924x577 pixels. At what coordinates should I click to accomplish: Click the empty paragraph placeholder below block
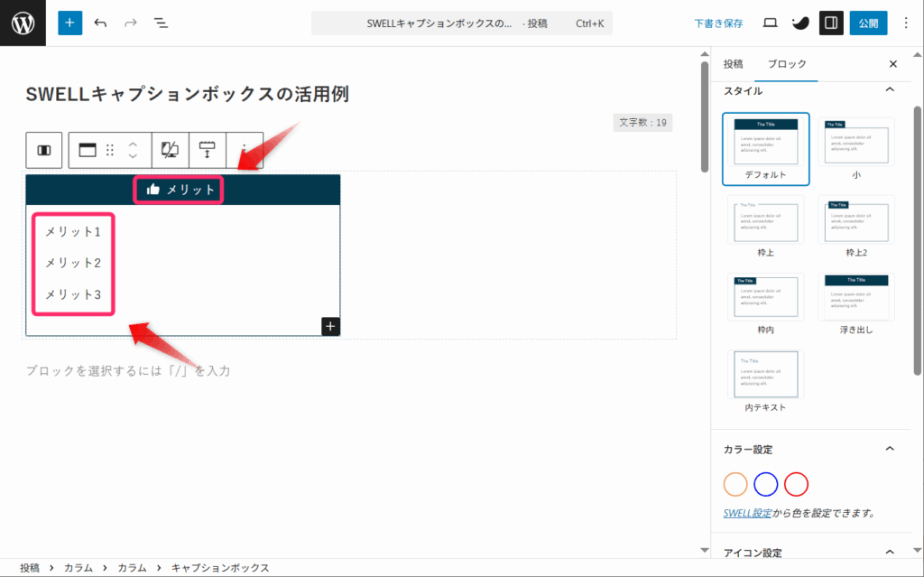click(128, 370)
